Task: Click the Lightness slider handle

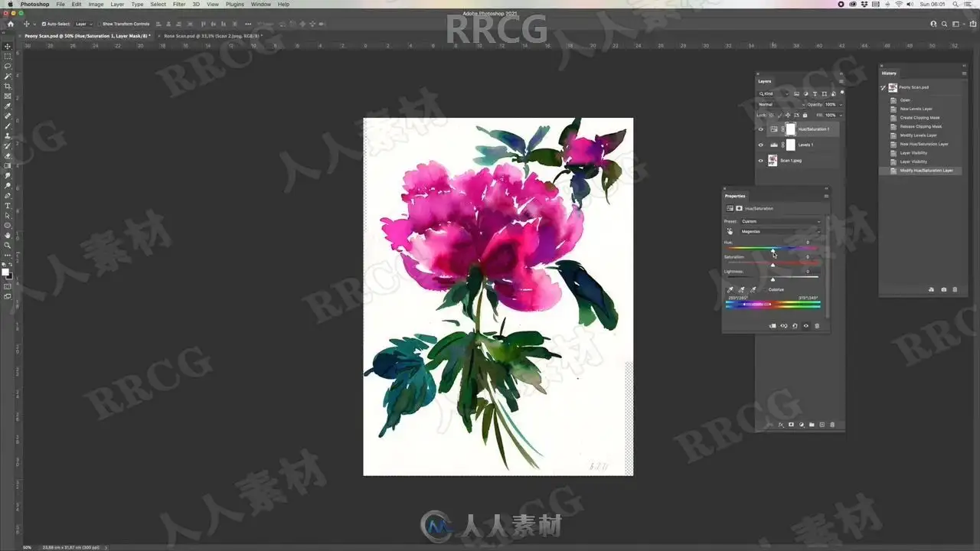Action: 773,279
